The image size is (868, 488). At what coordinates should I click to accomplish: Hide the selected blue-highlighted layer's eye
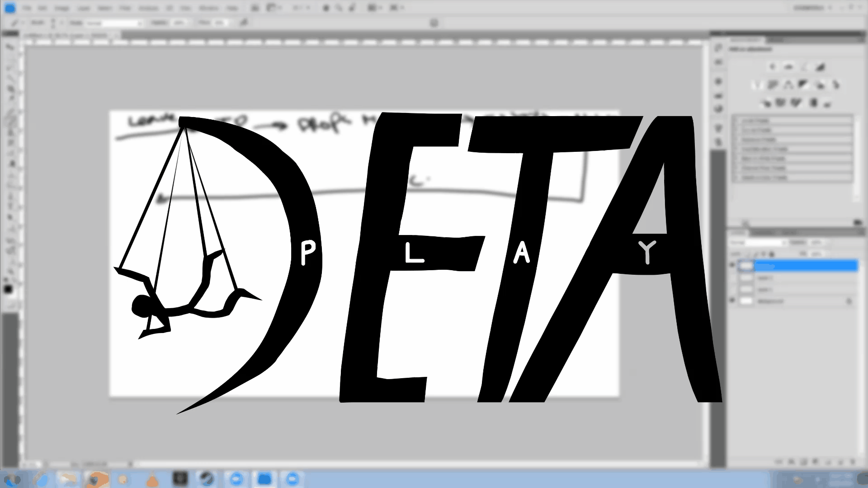pyautogui.click(x=732, y=266)
